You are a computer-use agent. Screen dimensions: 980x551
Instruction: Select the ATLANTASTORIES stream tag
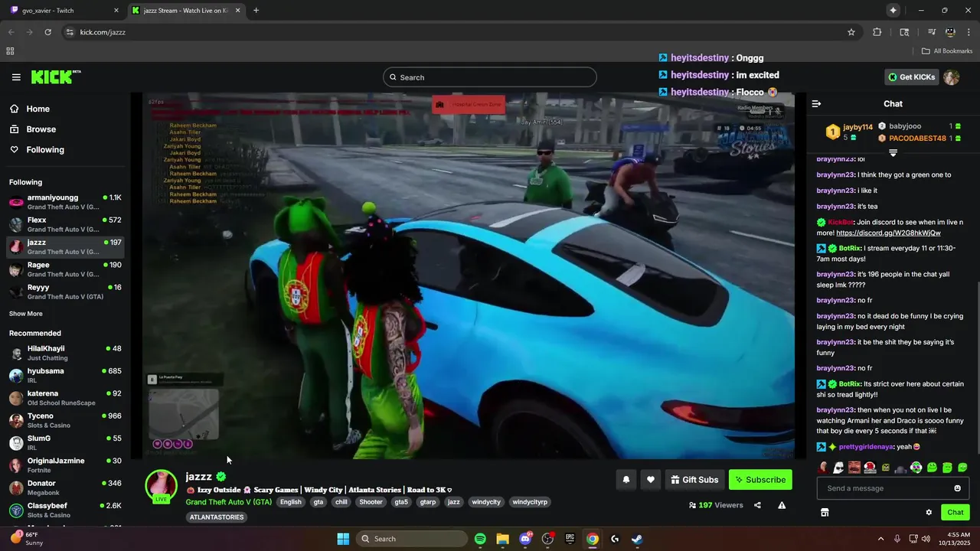[217, 517]
